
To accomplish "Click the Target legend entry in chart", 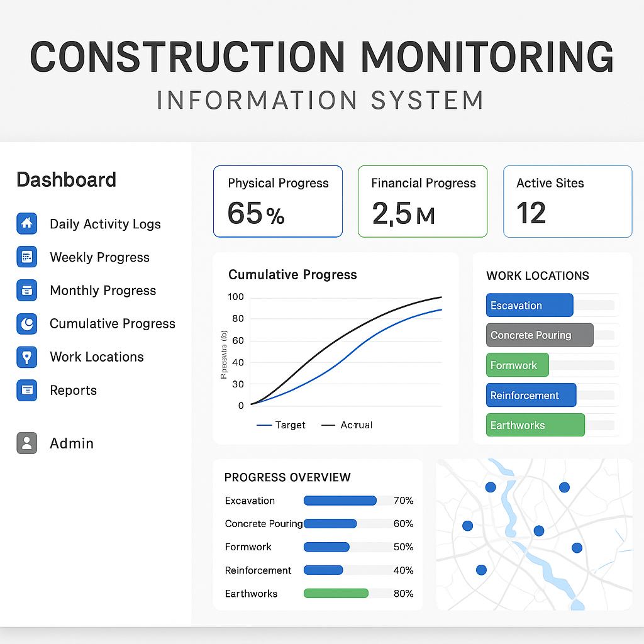I will coord(281,425).
